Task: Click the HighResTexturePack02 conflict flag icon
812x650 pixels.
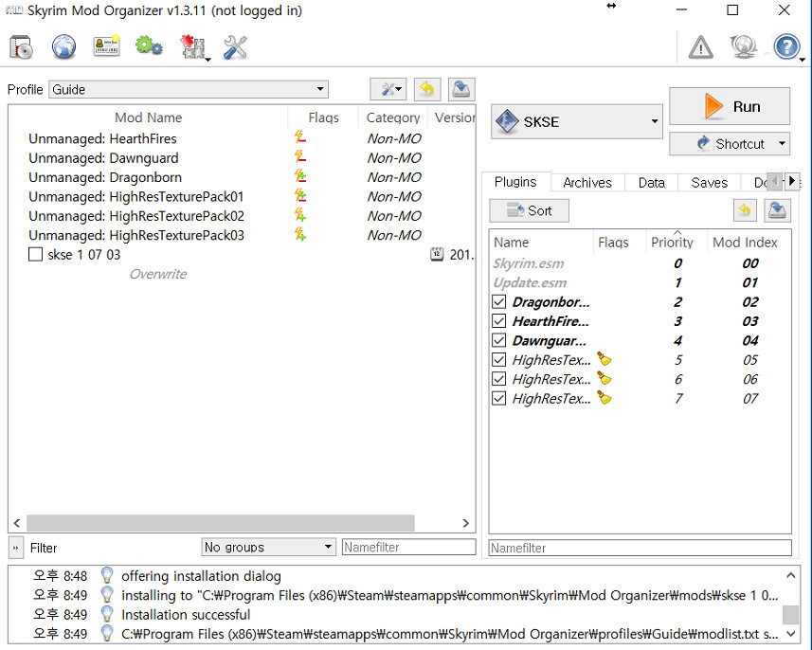Action: [x=299, y=215]
